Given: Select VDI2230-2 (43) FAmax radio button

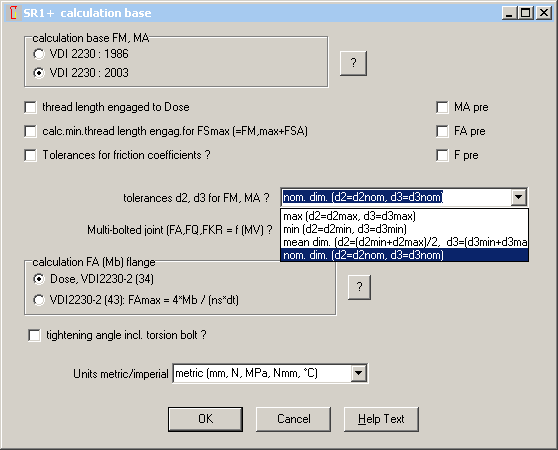Looking at the screenshot, I should 39,300.
